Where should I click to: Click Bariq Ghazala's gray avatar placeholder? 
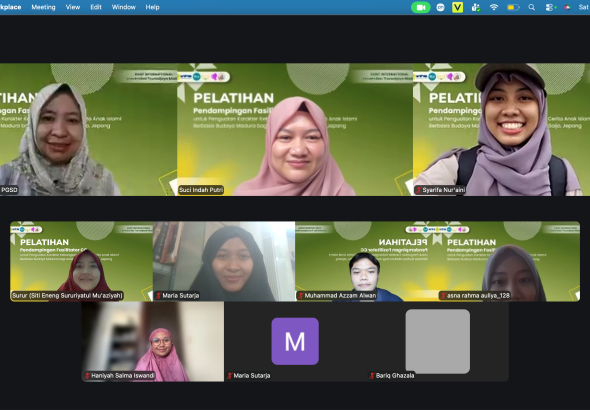coord(438,341)
